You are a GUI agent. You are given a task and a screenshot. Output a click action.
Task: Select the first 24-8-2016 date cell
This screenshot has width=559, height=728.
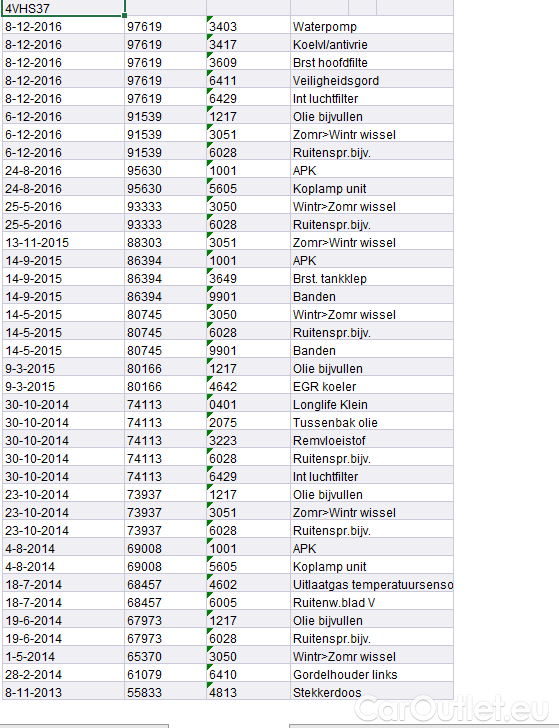(x=64, y=171)
